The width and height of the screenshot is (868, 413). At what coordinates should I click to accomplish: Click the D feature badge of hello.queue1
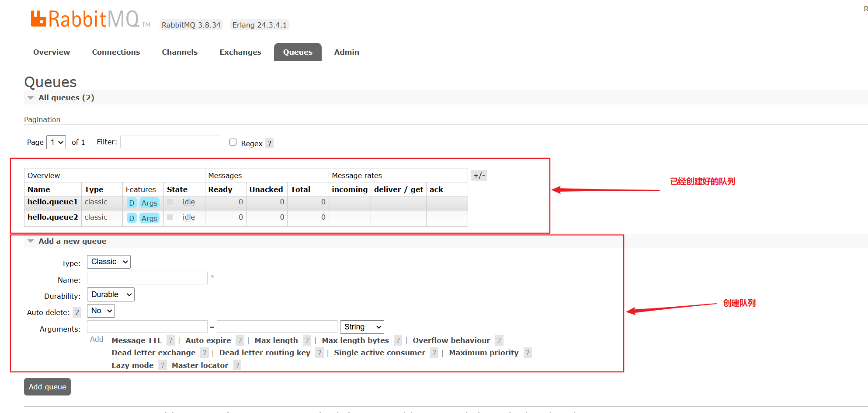point(132,203)
